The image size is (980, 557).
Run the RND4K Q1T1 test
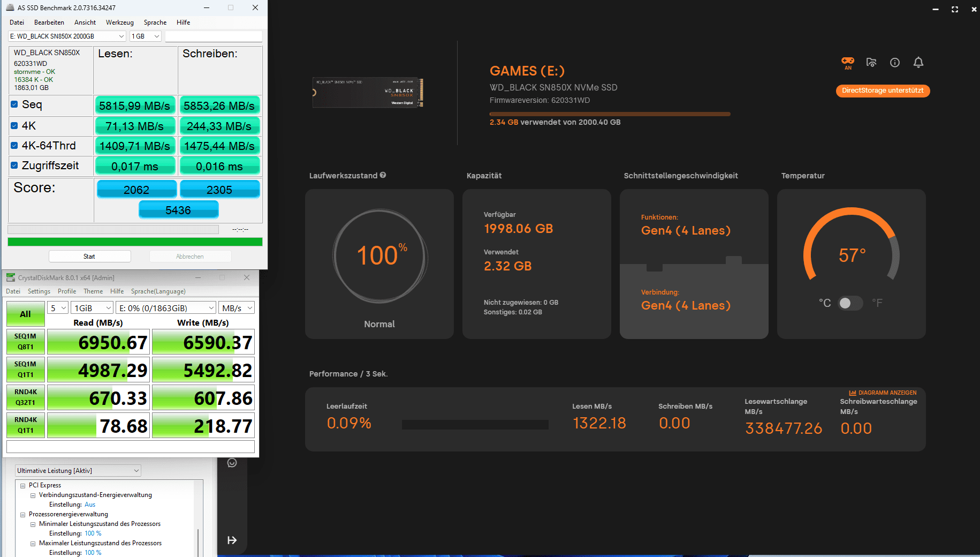(x=25, y=425)
